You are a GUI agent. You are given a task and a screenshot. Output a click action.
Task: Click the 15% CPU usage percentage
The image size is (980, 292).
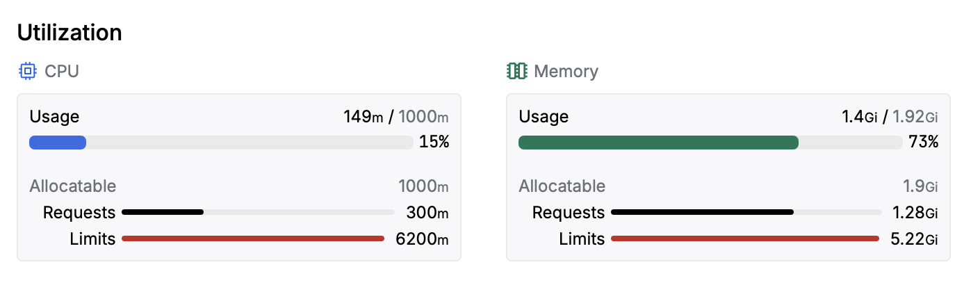[434, 143]
